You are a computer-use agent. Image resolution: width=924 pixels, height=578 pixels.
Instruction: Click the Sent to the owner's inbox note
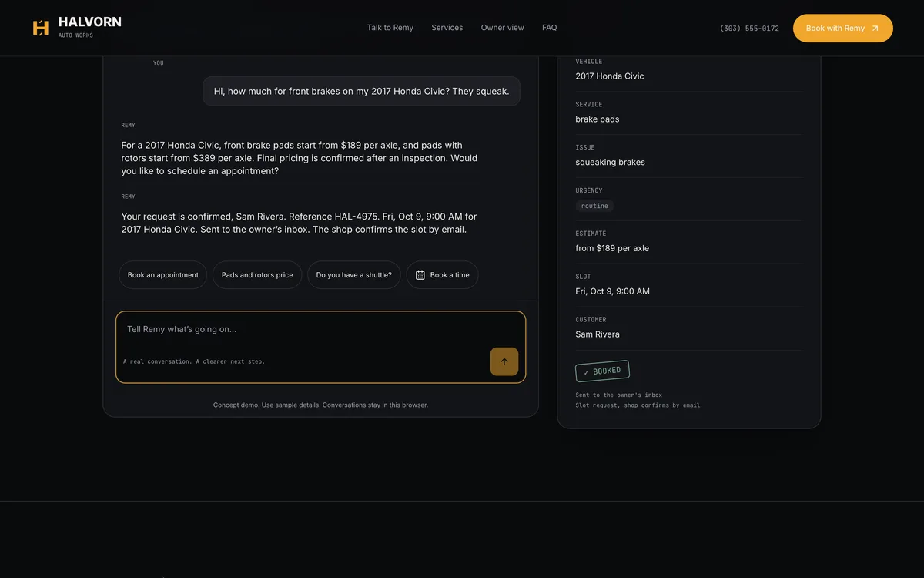619,395
